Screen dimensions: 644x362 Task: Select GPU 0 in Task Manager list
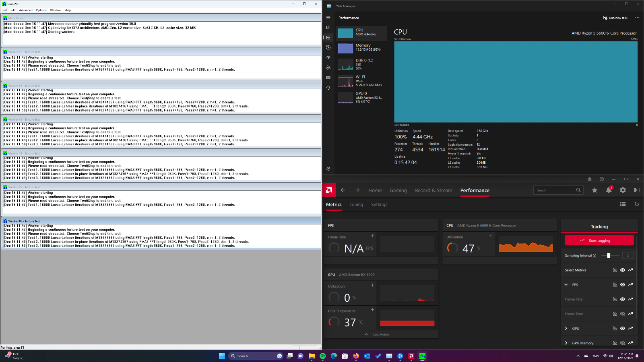pyautogui.click(x=361, y=98)
